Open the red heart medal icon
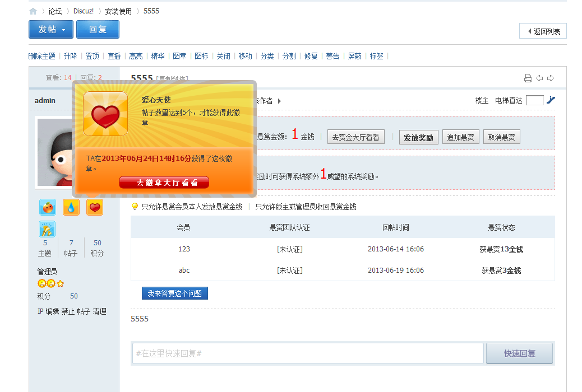Viewport: 582px width, 392px height. point(95,207)
